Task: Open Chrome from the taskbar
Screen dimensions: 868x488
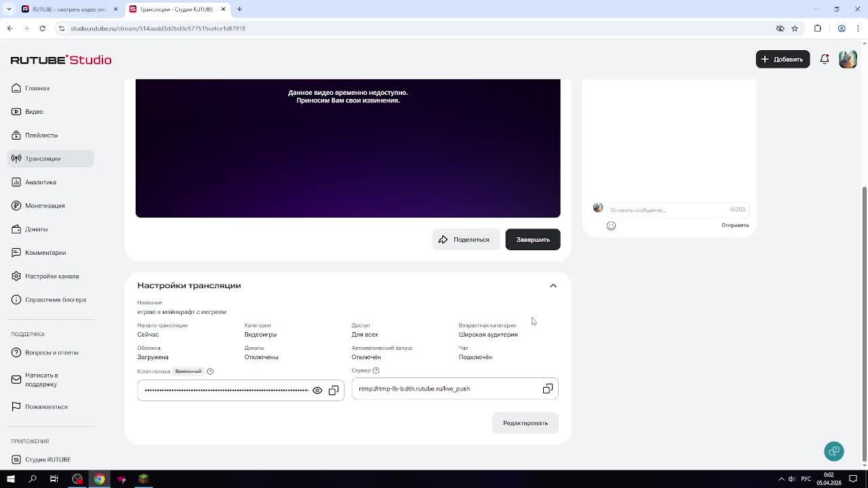Action: point(100,479)
